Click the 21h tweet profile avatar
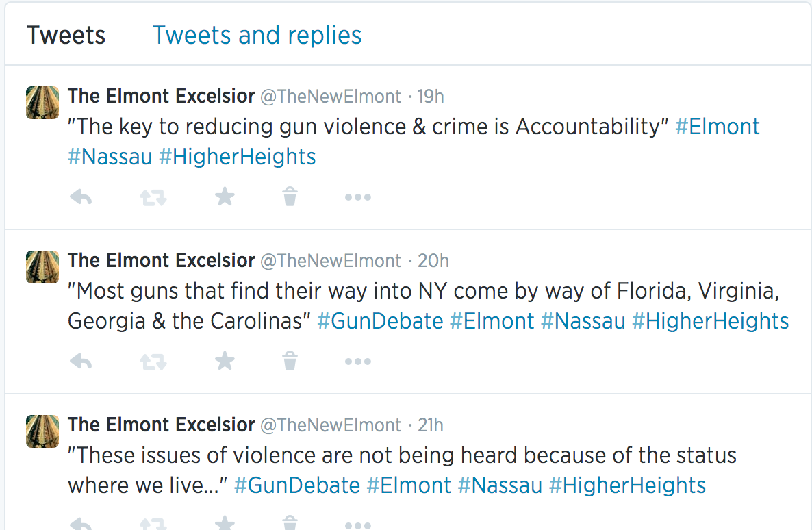Image resolution: width=812 pixels, height=530 pixels. (x=42, y=431)
